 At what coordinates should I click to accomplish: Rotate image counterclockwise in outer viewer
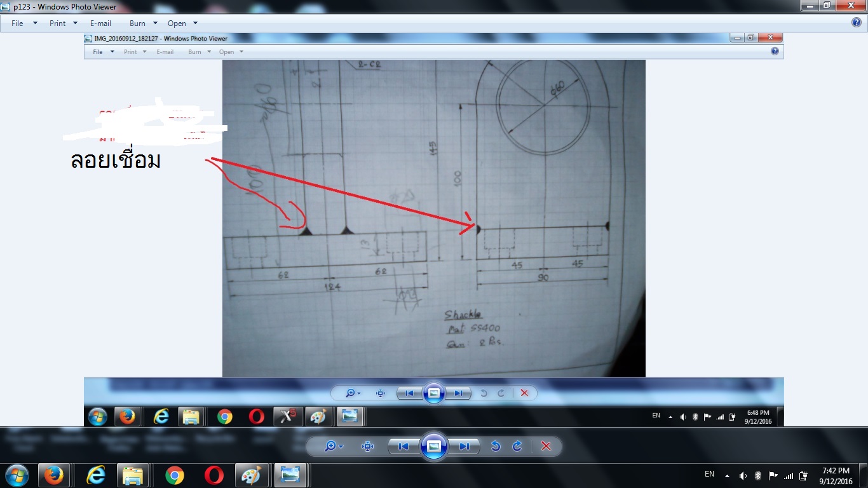[496, 446]
